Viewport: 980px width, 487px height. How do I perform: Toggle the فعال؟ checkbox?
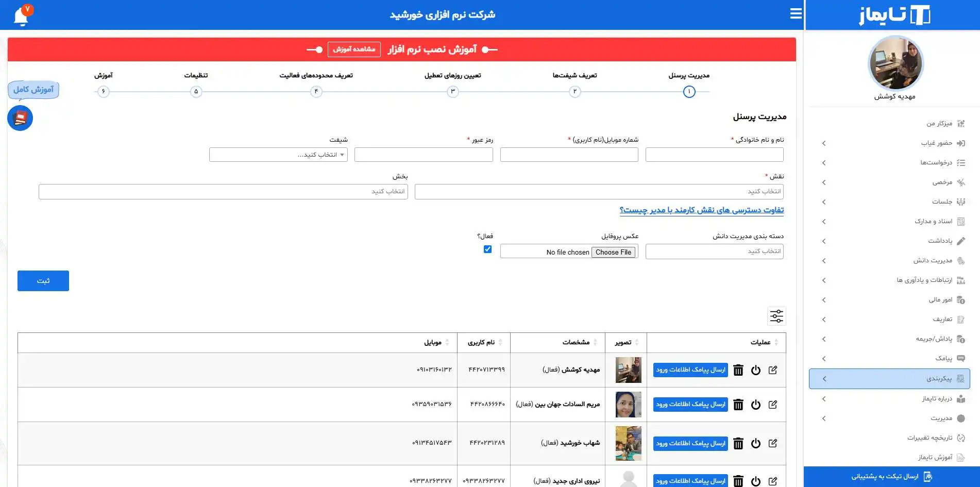coord(487,249)
